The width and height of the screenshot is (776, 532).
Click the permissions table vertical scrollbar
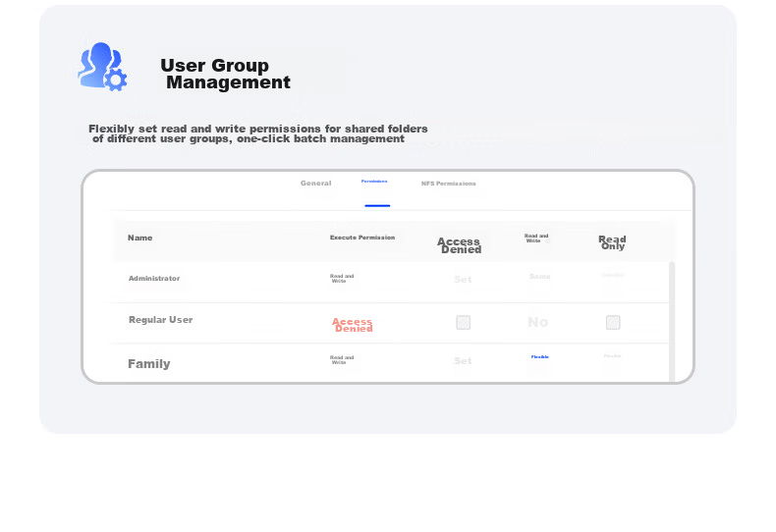(672, 321)
